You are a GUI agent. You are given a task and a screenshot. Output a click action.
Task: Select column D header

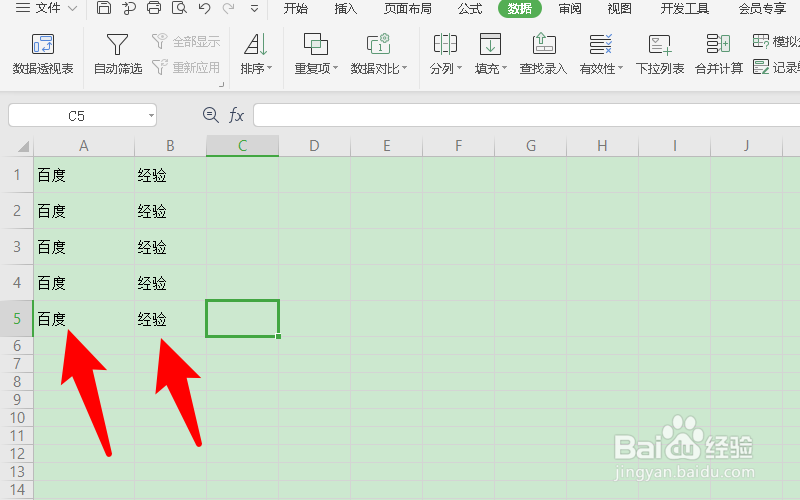314,146
